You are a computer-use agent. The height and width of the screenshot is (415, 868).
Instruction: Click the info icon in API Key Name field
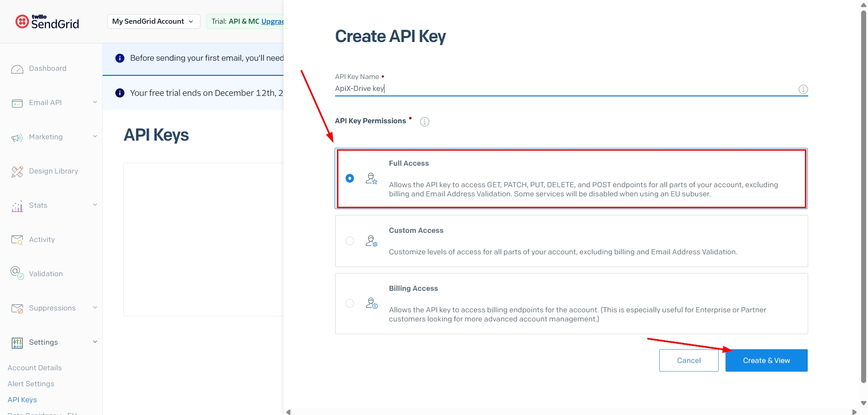click(x=803, y=89)
